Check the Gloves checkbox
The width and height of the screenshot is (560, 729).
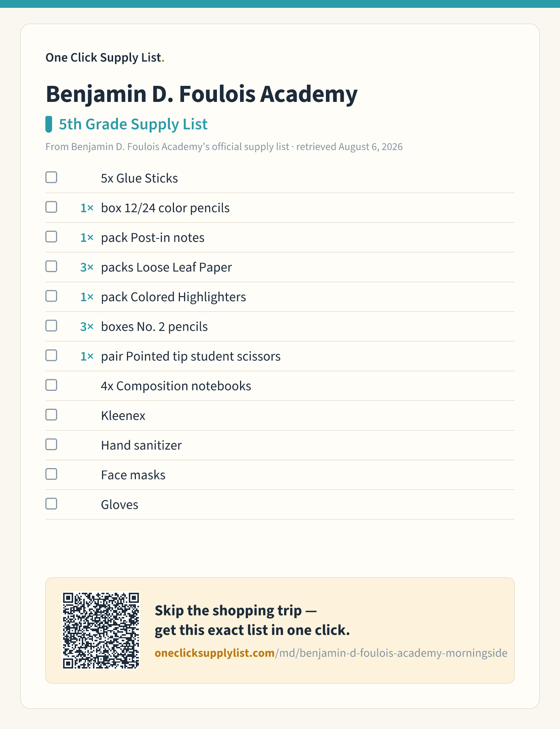pos(51,504)
